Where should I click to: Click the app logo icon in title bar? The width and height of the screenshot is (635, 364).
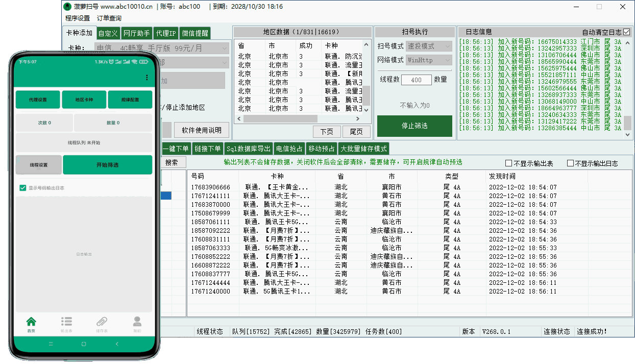pos(67,7)
